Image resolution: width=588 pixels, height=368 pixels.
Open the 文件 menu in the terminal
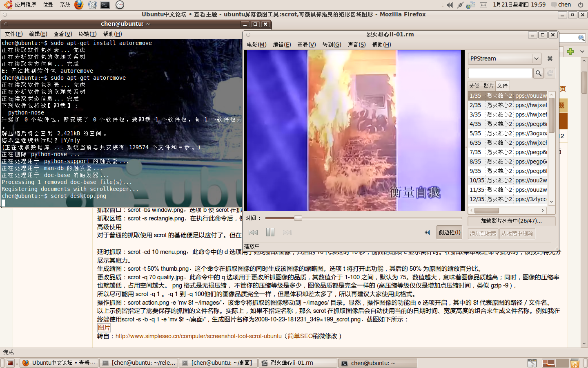(14, 34)
